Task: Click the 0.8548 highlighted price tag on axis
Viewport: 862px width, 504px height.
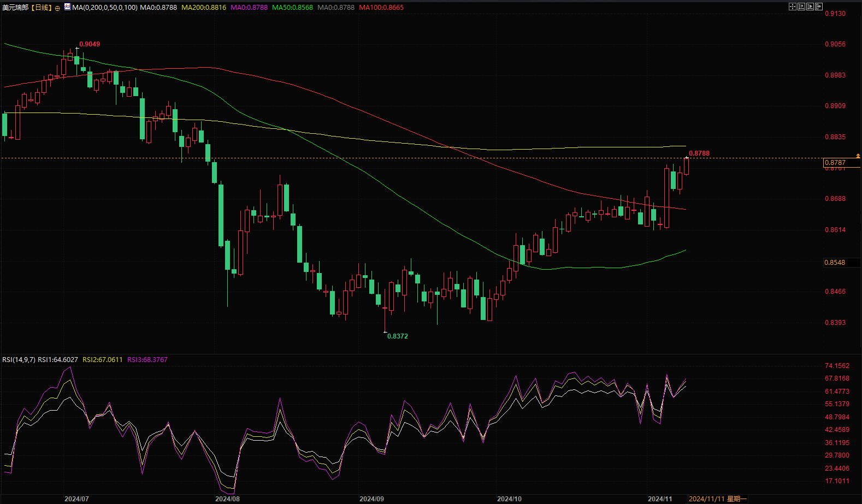Action: click(841, 263)
